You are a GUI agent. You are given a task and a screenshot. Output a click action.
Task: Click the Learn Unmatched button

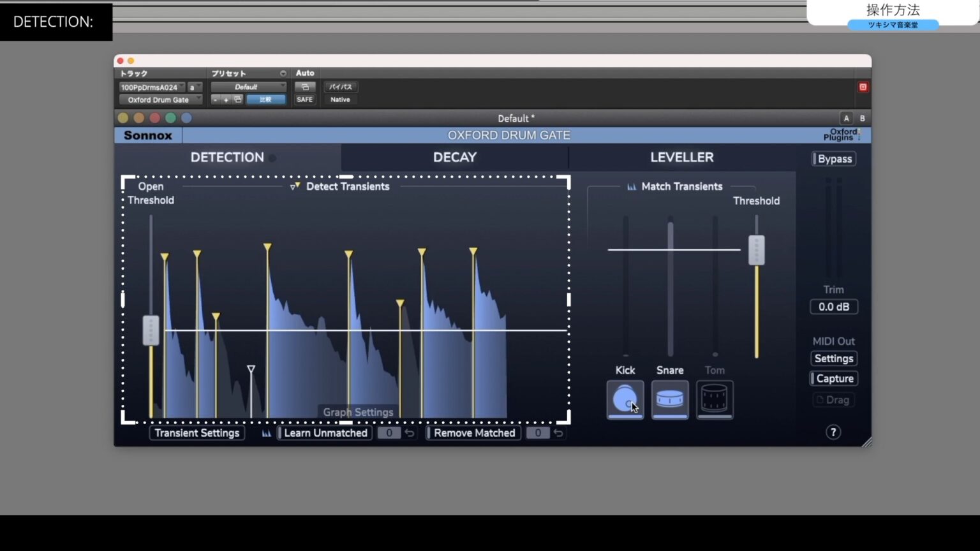325,432
